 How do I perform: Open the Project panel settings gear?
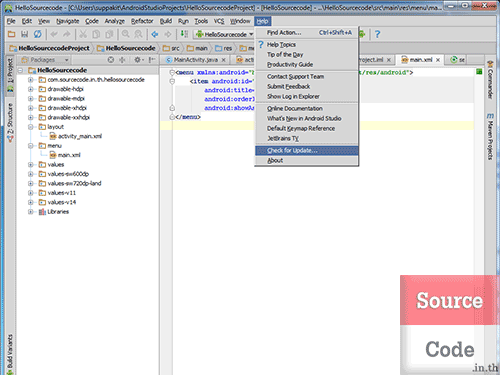tap(138, 60)
